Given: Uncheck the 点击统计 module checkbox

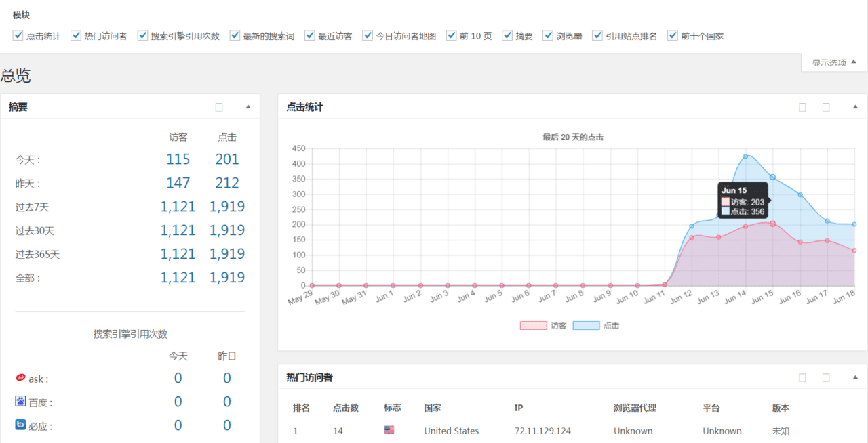Looking at the screenshot, I should (18, 35).
